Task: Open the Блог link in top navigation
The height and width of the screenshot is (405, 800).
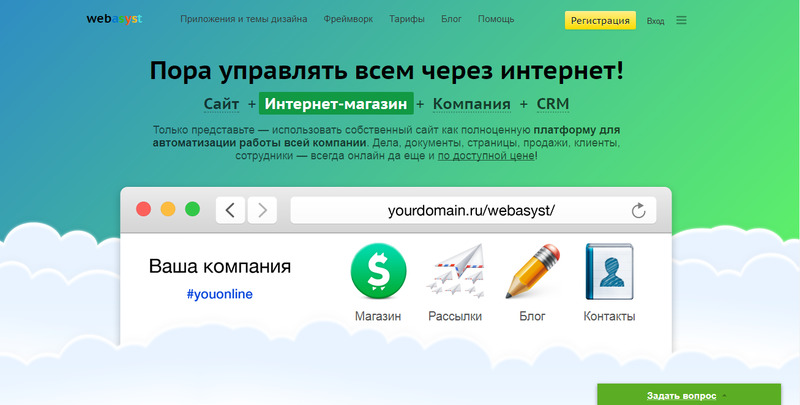Action: [x=452, y=19]
